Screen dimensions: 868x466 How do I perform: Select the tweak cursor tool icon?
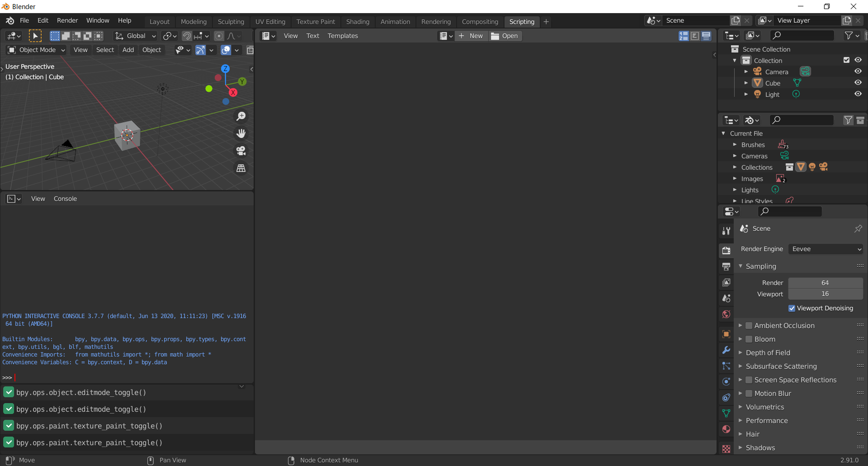pos(35,35)
